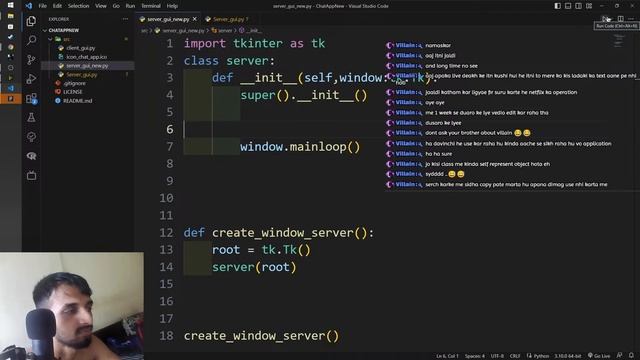Toggle bottom panel layout icon
Image resolution: width=640 pixels, height=360 pixels.
tap(568, 6)
